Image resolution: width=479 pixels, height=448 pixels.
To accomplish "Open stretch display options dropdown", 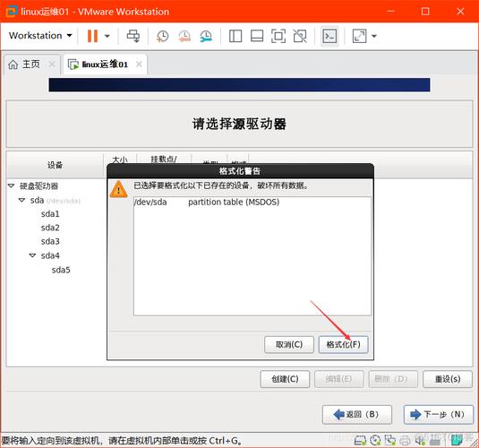I will [374, 36].
